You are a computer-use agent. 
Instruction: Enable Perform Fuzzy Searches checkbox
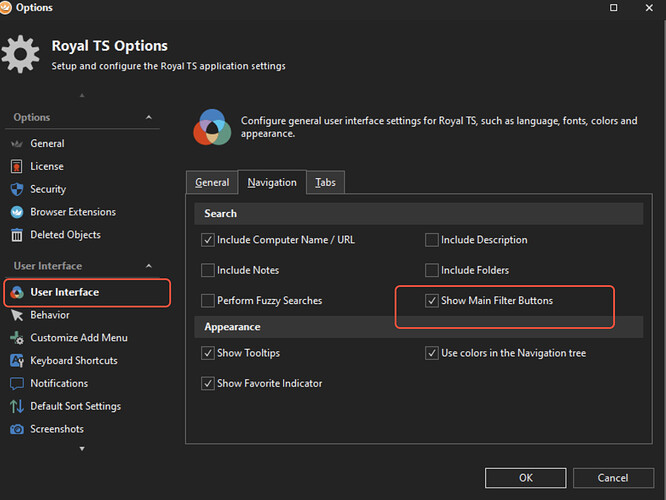pyautogui.click(x=208, y=301)
